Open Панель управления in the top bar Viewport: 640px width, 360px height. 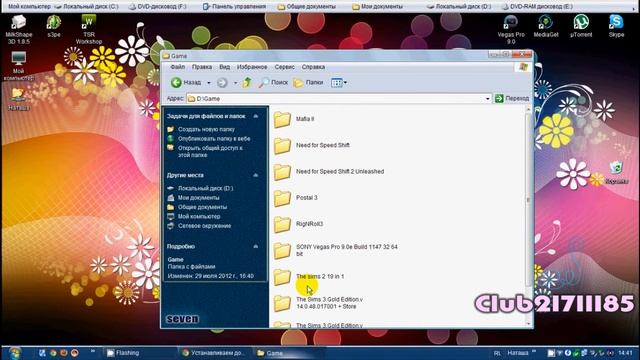[x=234, y=7]
